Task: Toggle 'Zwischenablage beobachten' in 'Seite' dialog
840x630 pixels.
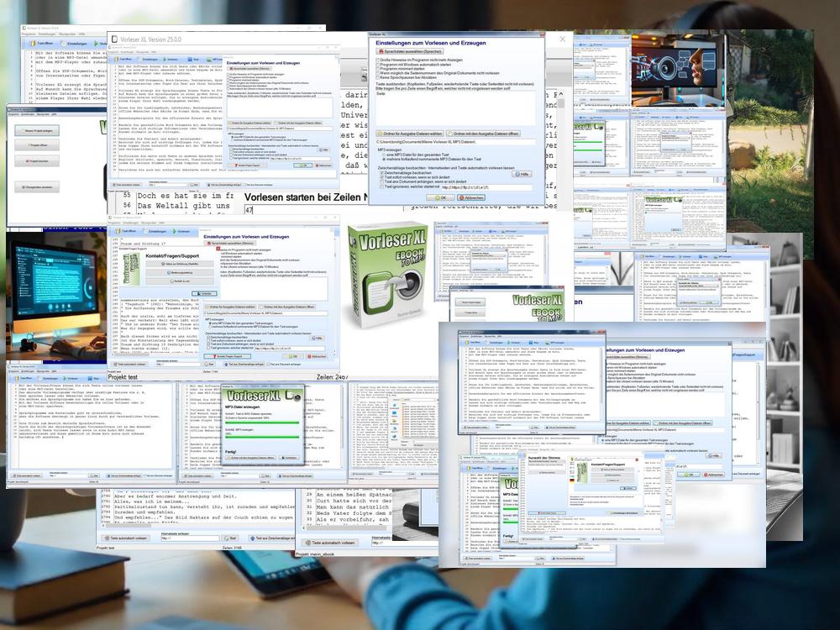Action: (x=382, y=173)
